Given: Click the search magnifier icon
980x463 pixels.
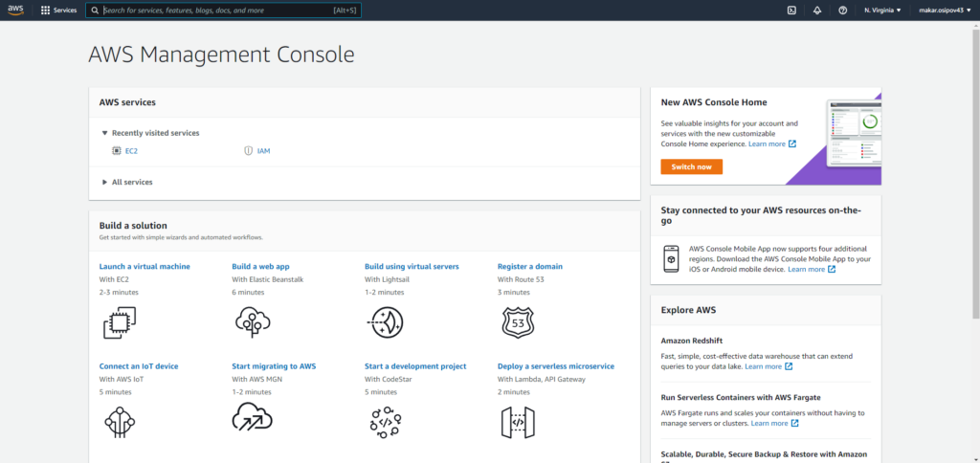Looking at the screenshot, I should [95, 10].
